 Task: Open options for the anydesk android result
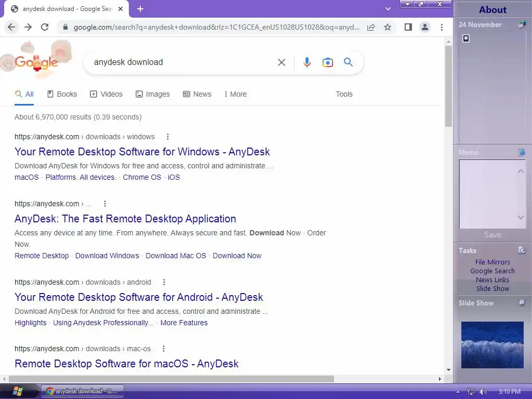click(x=164, y=282)
